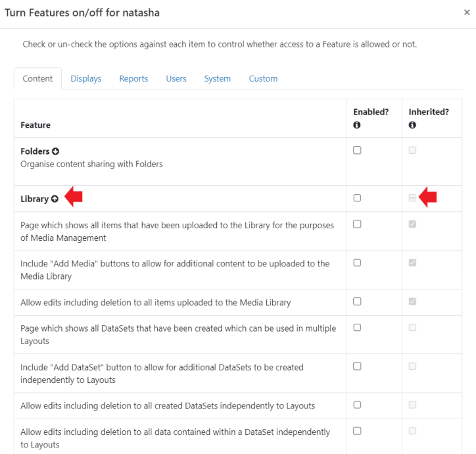Enable the Folders feature checkbox
The height and width of the screenshot is (454, 476).
point(357,151)
